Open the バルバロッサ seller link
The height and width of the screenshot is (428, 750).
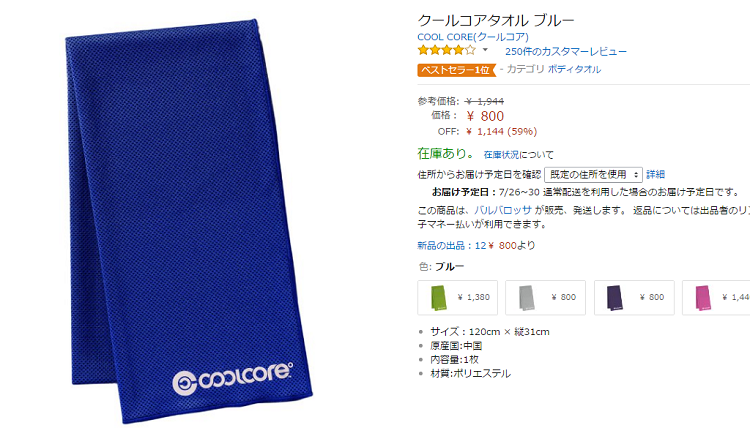click(503, 210)
